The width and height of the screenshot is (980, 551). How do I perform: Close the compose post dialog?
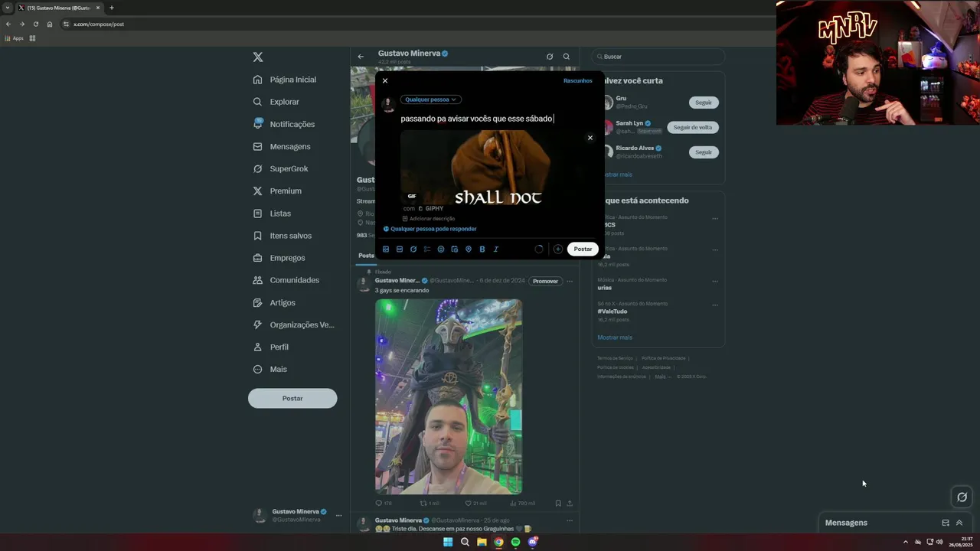pos(385,80)
